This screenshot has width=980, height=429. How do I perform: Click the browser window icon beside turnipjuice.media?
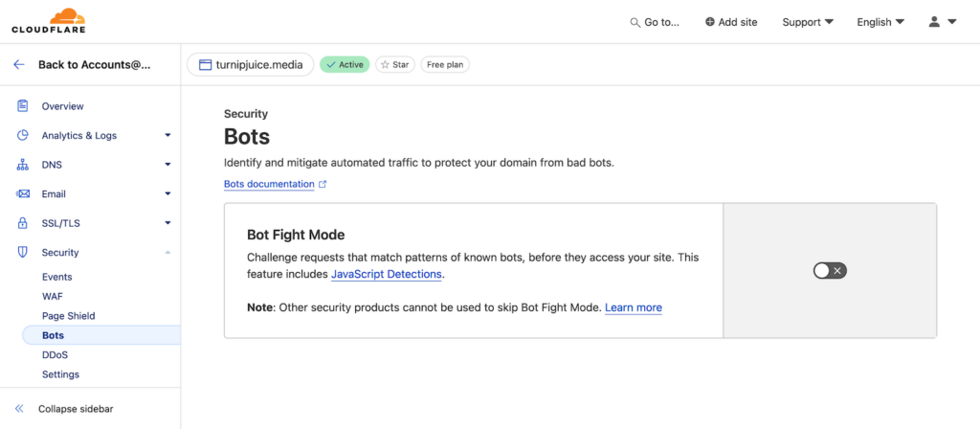click(x=205, y=64)
